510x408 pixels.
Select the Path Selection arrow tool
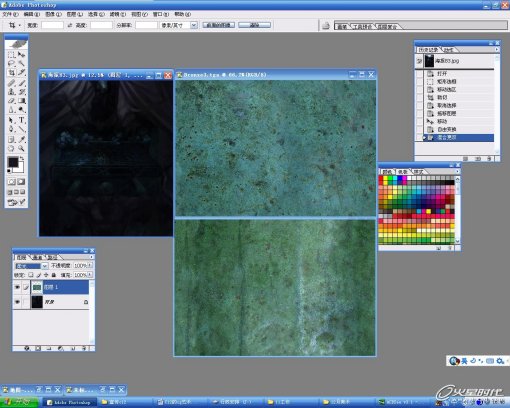pyautogui.click(x=11, y=120)
